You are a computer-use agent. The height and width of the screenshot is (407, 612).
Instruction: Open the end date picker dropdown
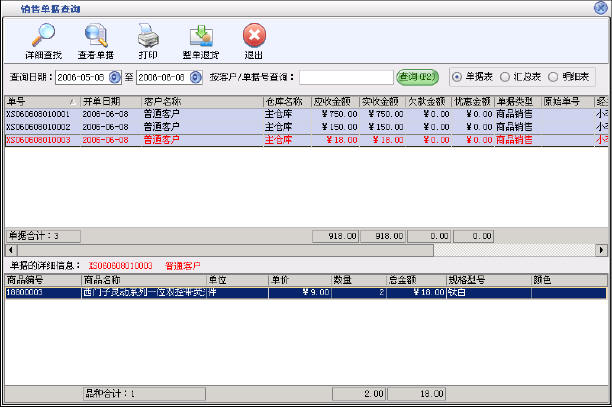199,76
